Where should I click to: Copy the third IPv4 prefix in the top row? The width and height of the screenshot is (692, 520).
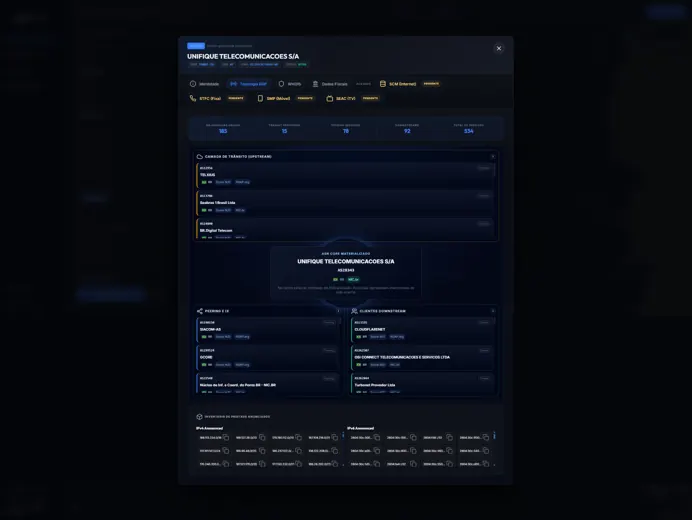coord(298,437)
